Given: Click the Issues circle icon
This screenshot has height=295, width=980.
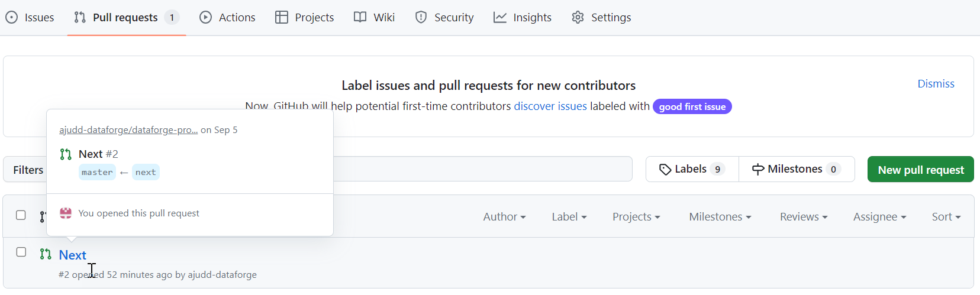Looking at the screenshot, I should (11, 18).
